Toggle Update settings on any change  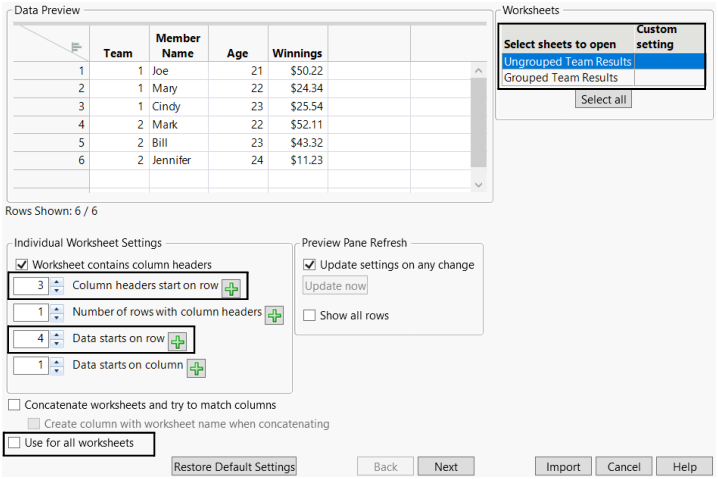(310, 265)
